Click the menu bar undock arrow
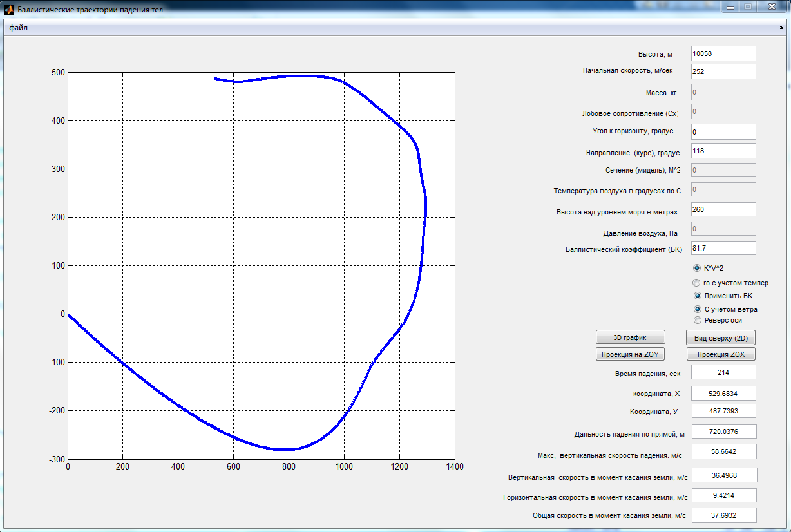 (781, 28)
